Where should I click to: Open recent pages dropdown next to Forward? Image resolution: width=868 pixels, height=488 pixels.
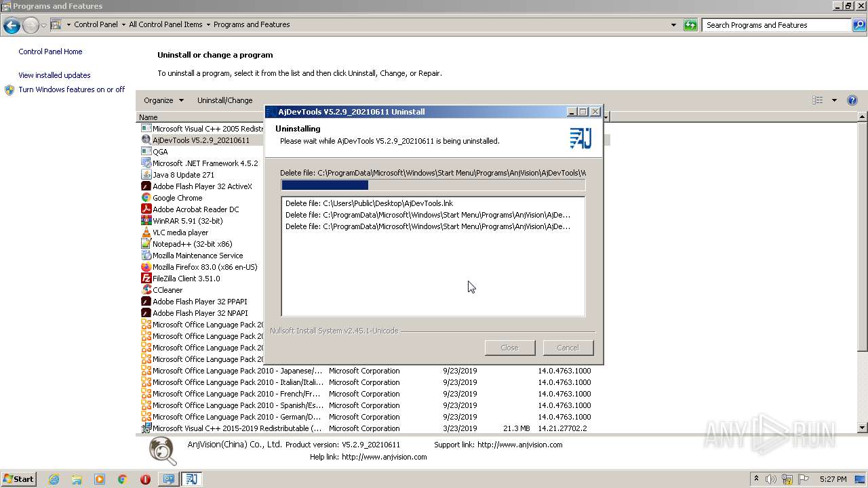coord(43,26)
